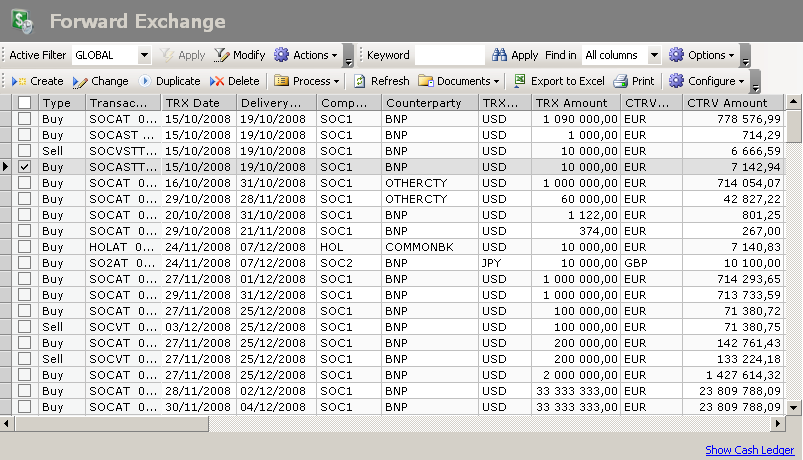
Task: Open the Active Filter GLOBAL dropdown
Action: (144, 56)
